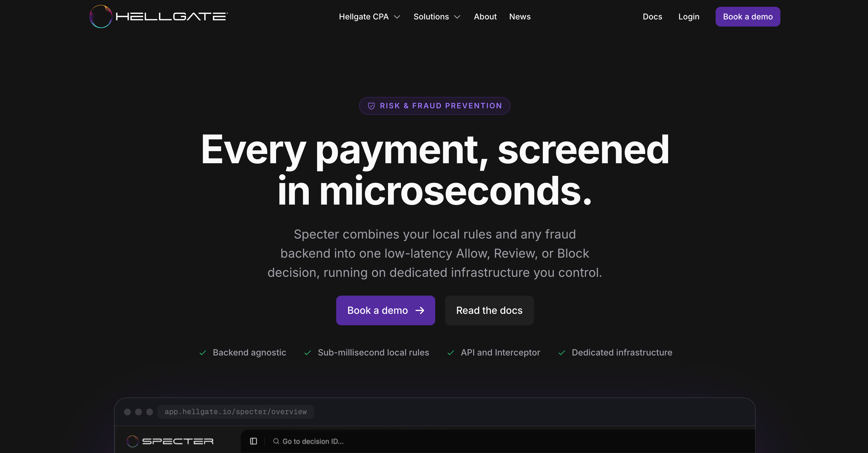Screen dimensions: 868x453
Task: Click the check icon beside API and Interceptor
Action: (x=451, y=353)
